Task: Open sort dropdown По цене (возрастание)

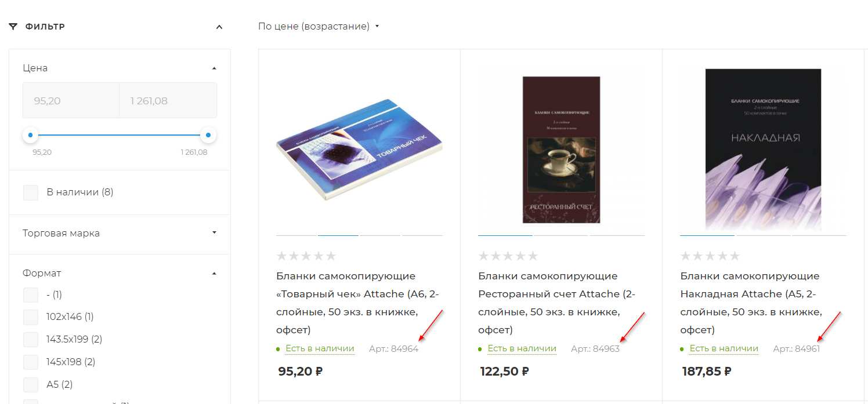Action: coord(319,26)
